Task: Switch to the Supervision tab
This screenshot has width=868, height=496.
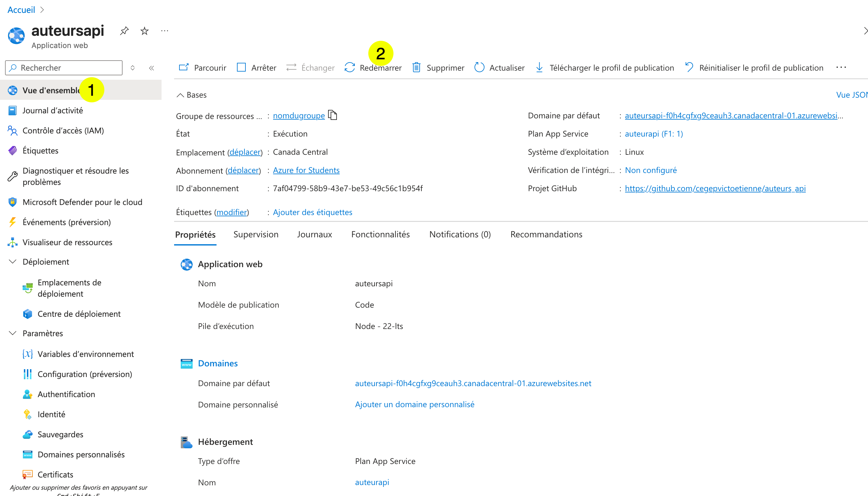Action: [256, 235]
